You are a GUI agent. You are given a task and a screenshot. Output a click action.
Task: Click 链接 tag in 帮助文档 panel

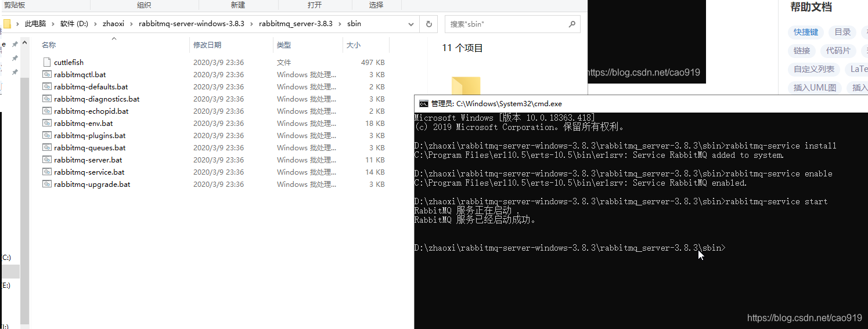(802, 50)
